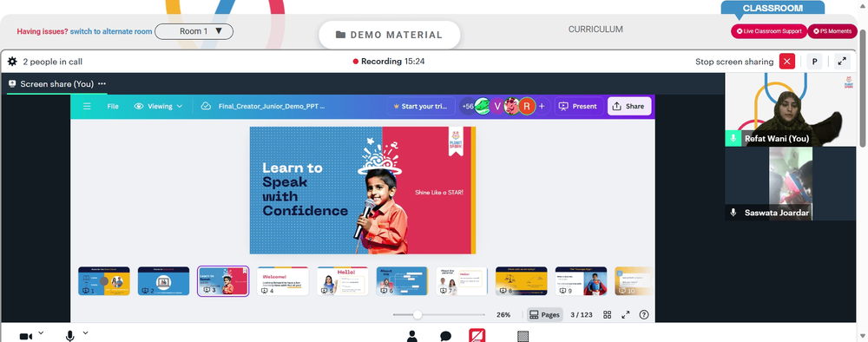Click the V collaborator avatar
Screen dimensions: 868x342
tap(497, 106)
